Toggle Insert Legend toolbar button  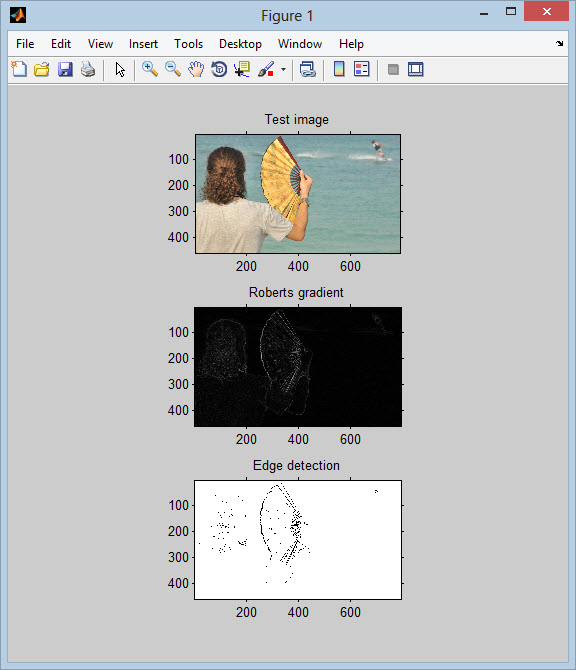point(361,69)
